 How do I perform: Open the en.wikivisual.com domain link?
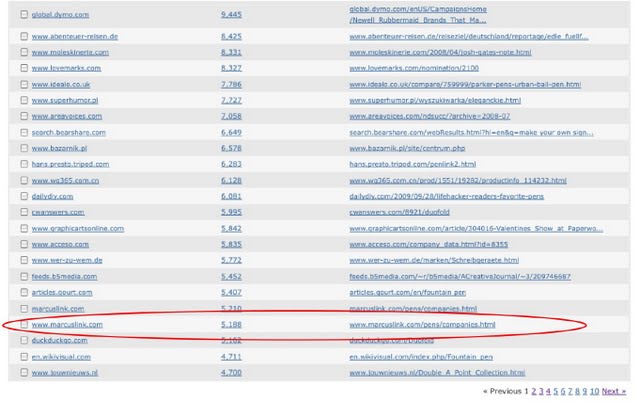coord(61,357)
